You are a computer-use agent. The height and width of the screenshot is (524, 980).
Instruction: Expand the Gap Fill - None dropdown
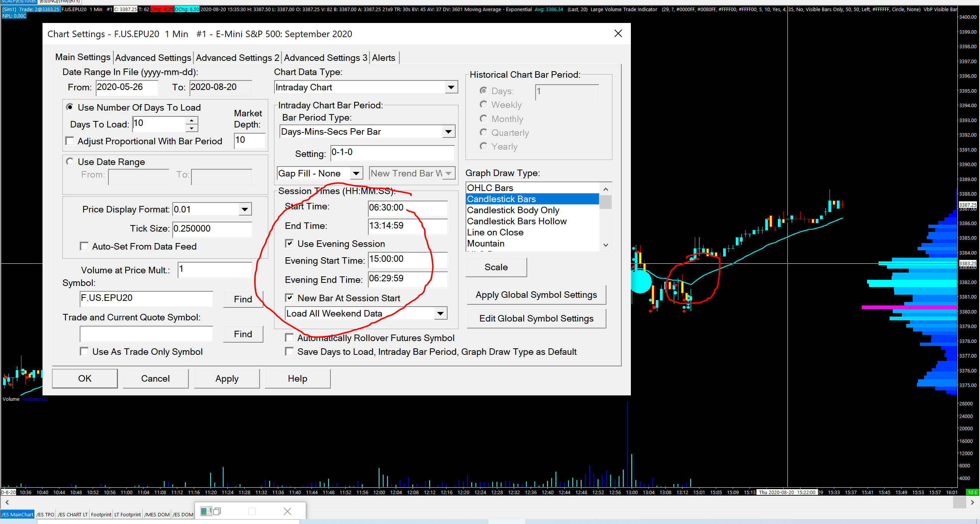(x=356, y=173)
